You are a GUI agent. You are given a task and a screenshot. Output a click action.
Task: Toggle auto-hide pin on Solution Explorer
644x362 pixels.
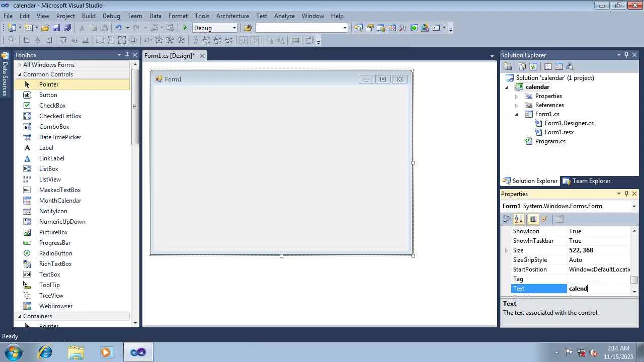(x=626, y=55)
